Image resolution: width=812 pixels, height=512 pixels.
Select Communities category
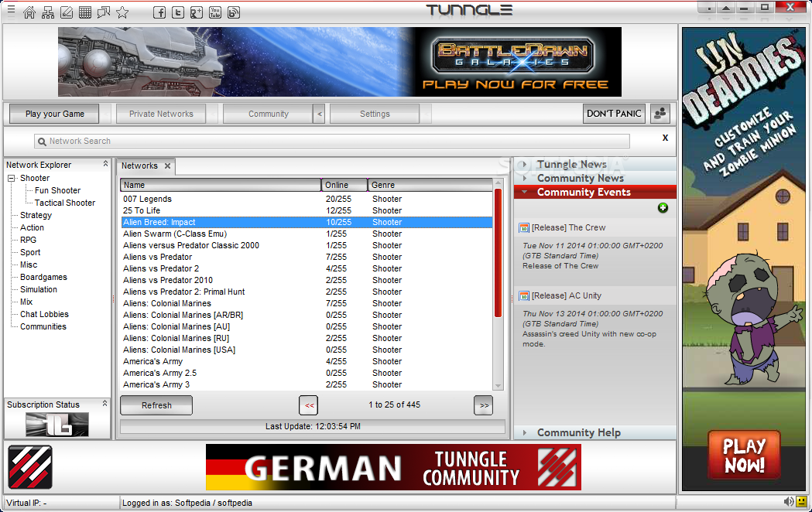click(43, 327)
